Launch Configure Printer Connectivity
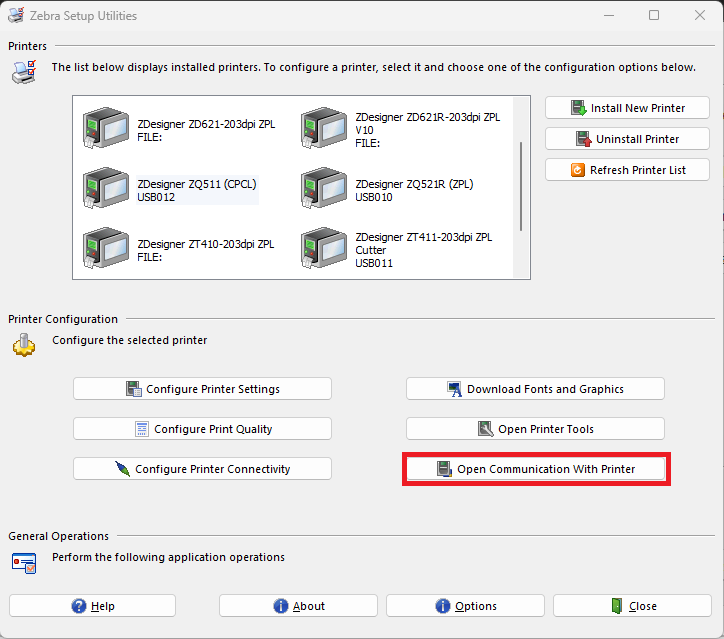This screenshot has height=639, width=724. [202, 469]
